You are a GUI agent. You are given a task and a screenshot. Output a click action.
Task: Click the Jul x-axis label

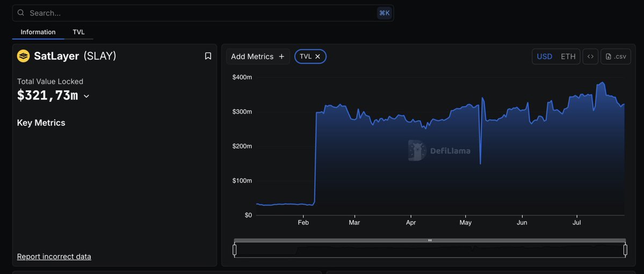click(577, 222)
